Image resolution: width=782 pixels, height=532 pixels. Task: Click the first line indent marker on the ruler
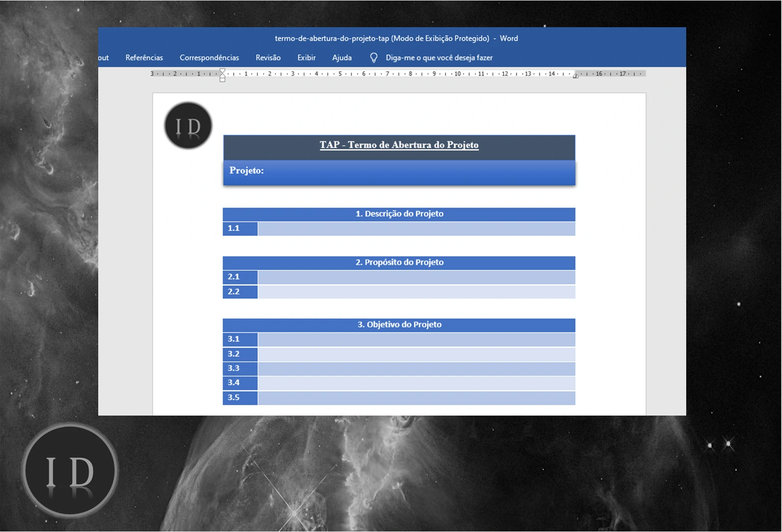(x=223, y=71)
